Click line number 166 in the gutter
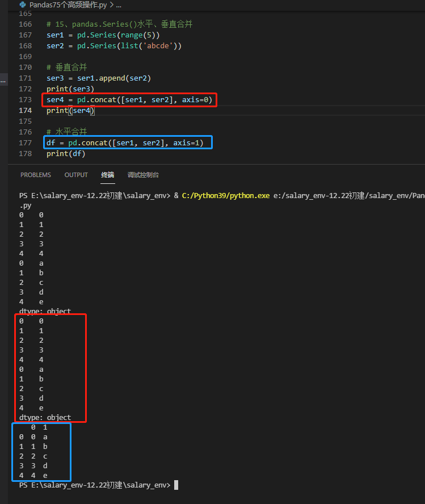The image size is (425, 504). coord(26,24)
